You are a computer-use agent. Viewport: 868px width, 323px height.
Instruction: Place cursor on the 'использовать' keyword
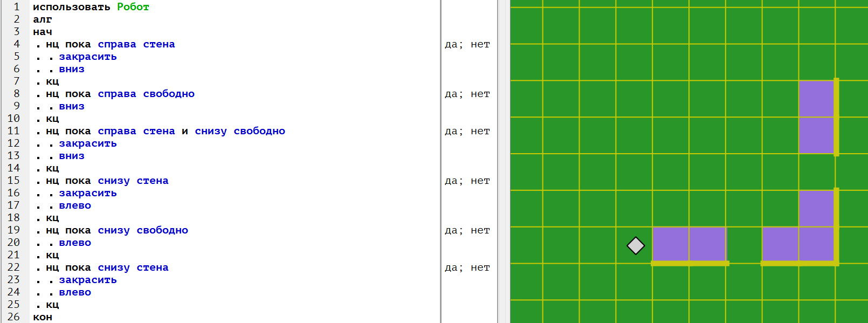[x=71, y=7]
